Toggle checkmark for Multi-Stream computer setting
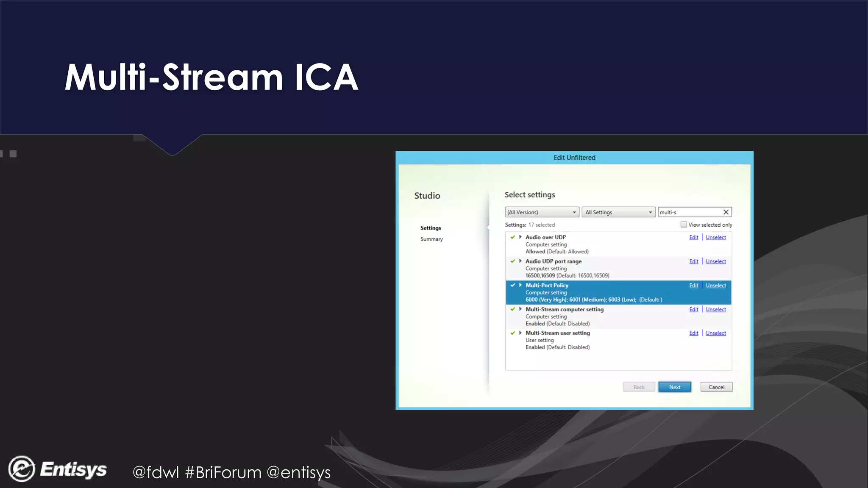 pyautogui.click(x=513, y=309)
